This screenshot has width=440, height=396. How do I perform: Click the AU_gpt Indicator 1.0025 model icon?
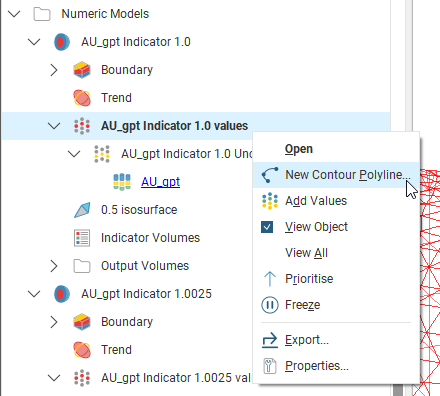(62, 294)
